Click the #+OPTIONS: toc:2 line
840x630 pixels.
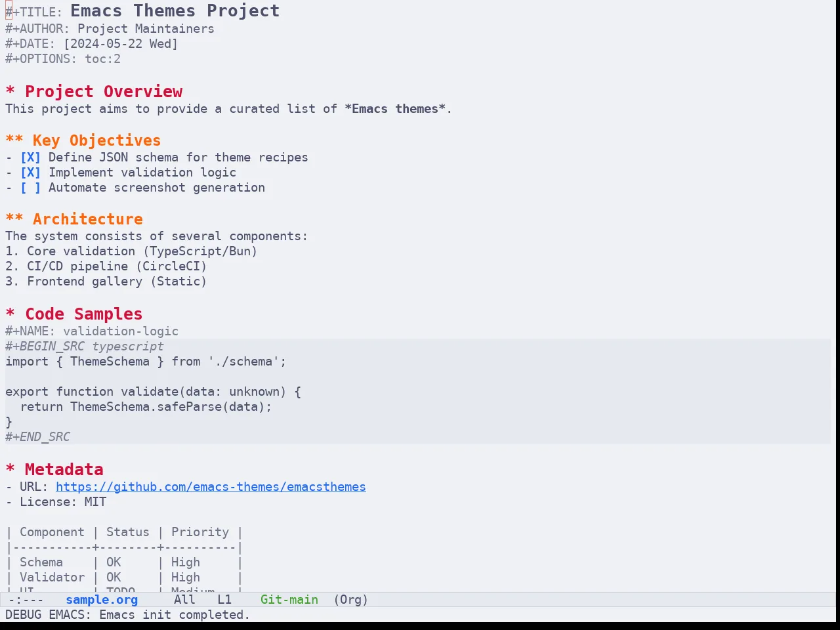pos(63,59)
